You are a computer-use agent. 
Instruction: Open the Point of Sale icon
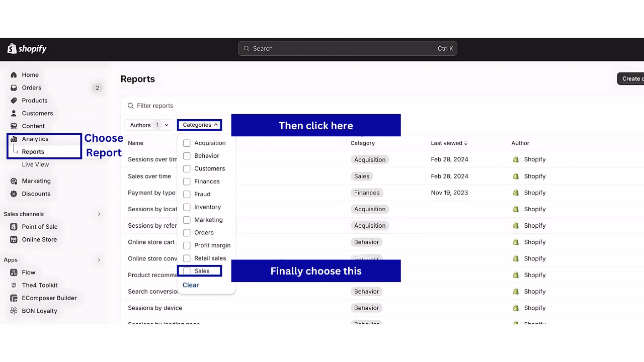click(x=14, y=227)
